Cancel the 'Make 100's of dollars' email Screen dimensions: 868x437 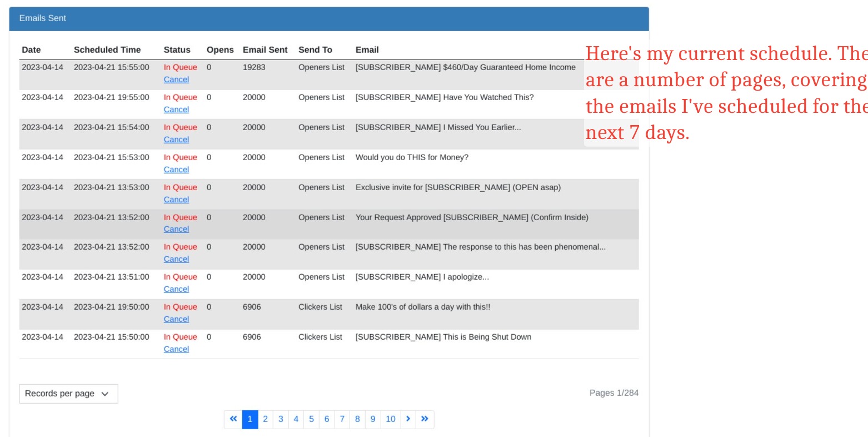tap(176, 320)
